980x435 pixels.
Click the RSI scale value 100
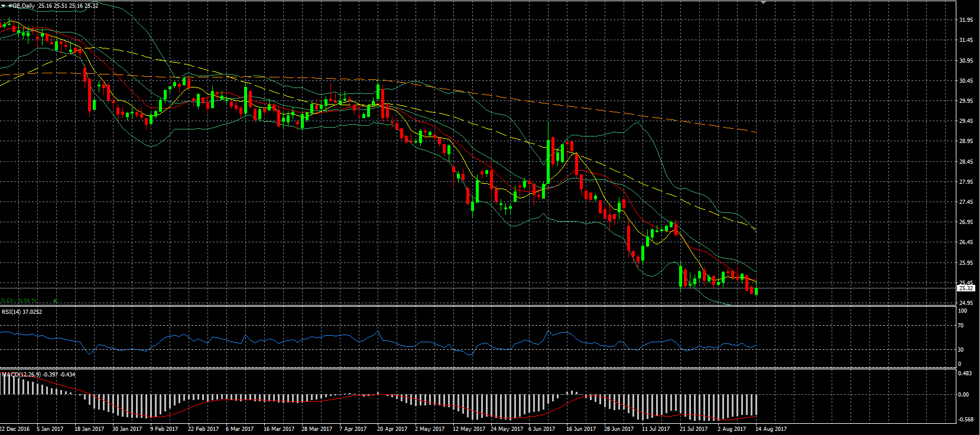coord(963,311)
